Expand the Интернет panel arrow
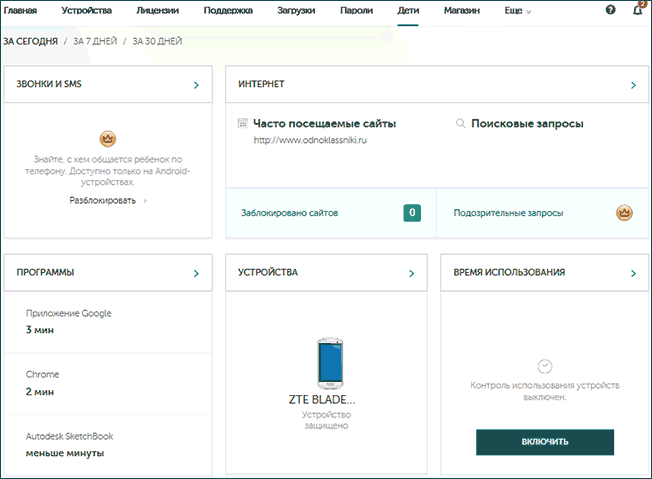 (x=633, y=86)
